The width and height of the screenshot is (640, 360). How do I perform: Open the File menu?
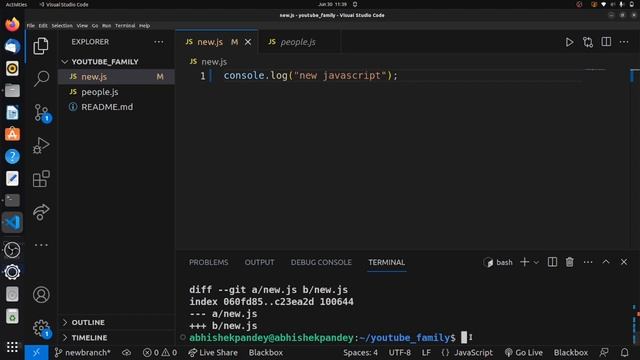tap(31, 25)
